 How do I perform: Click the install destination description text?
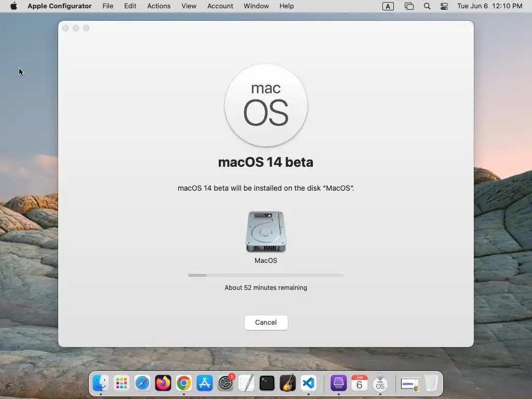266,188
